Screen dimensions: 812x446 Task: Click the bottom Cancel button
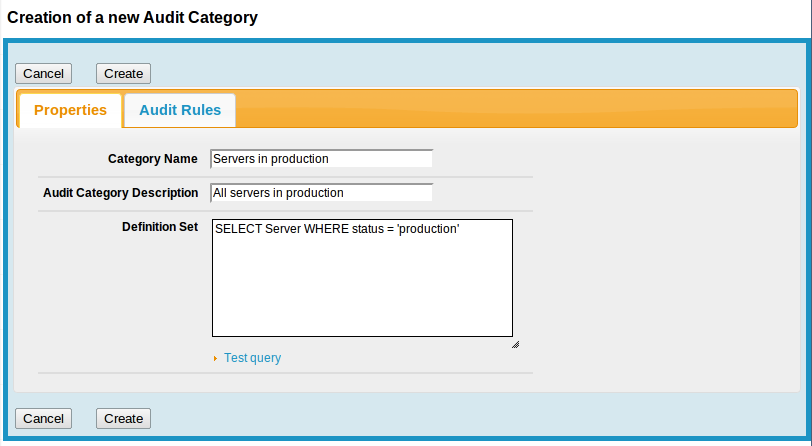pyautogui.click(x=43, y=418)
